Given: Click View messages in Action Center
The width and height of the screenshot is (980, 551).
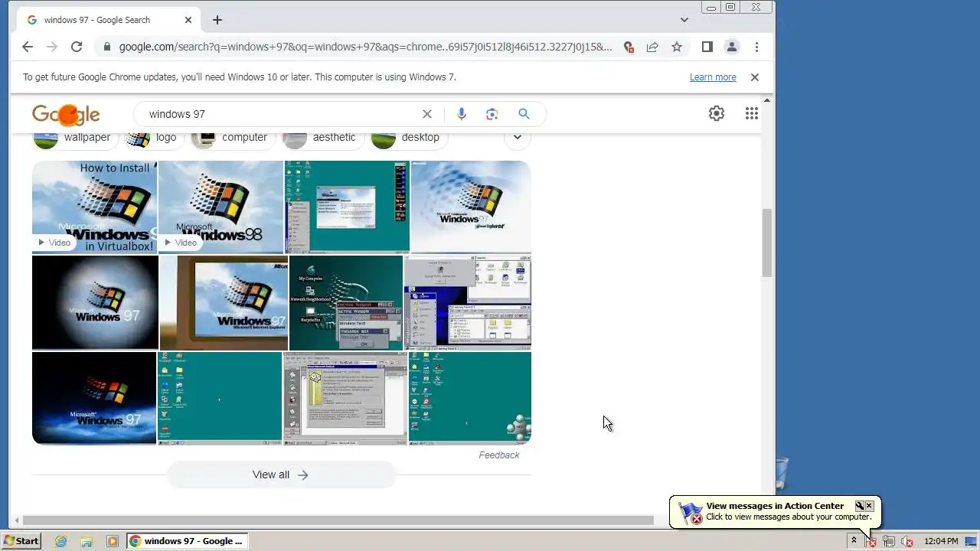Looking at the screenshot, I should [x=775, y=506].
